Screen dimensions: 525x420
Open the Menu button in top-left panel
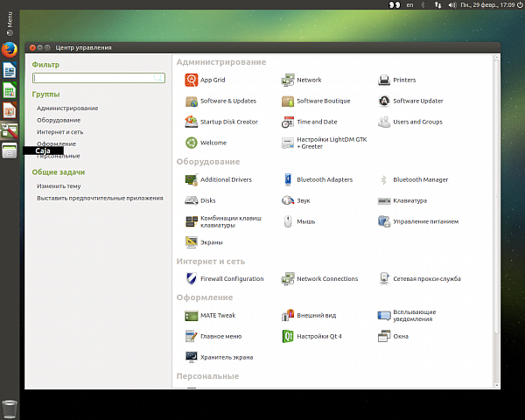click(x=10, y=24)
